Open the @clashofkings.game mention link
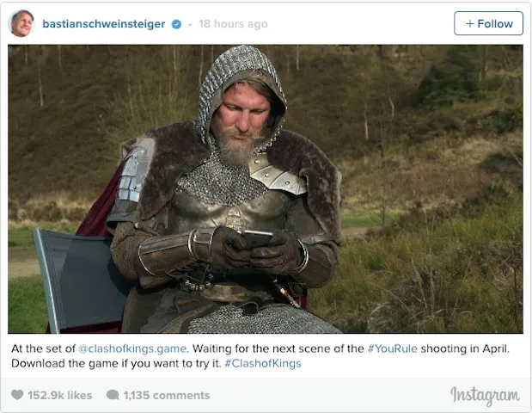This screenshot has height=413, width=532. coord(132,348)
